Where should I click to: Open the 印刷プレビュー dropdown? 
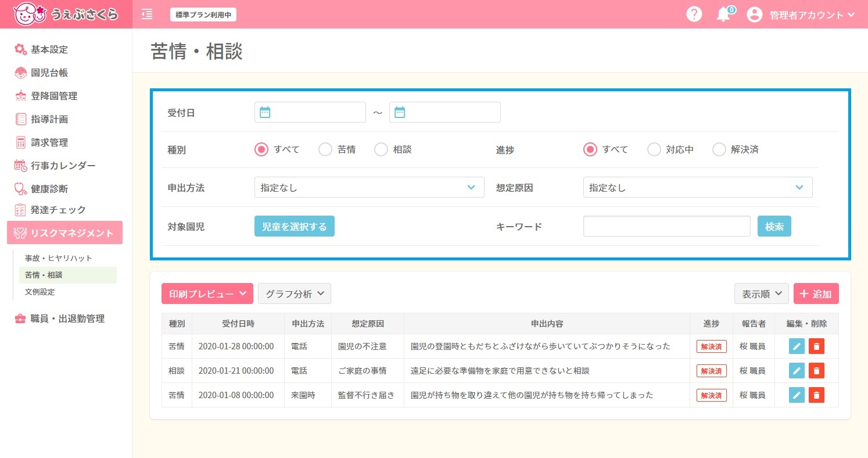point(207,294)
